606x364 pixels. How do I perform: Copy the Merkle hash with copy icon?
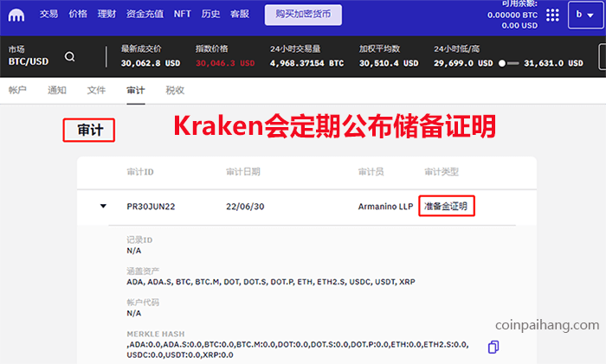tap(493, 347)
